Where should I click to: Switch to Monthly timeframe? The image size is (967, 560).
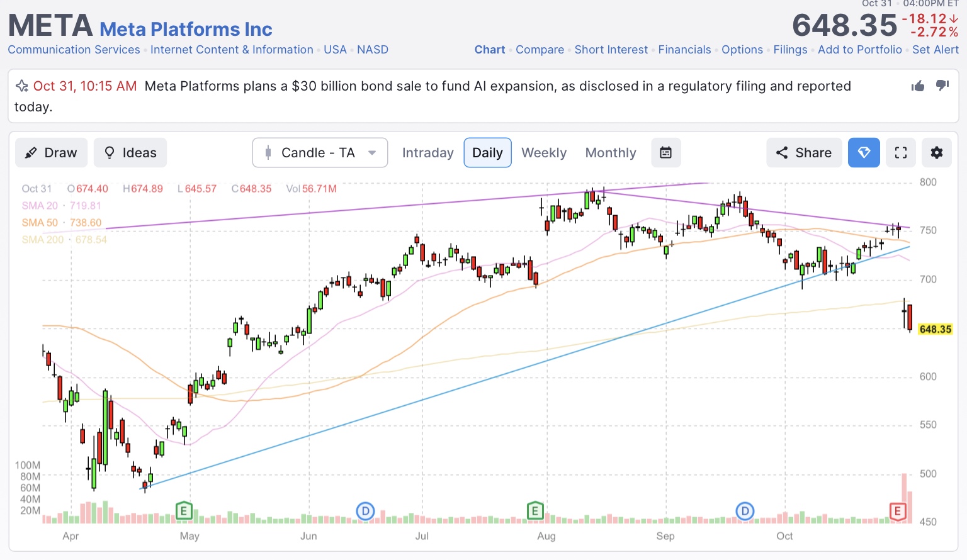tap(611, 153)
